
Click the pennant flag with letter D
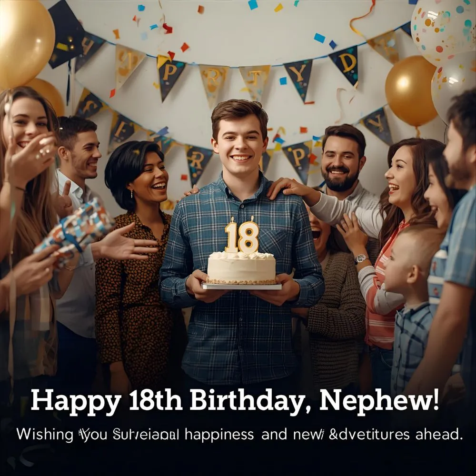(x=346, y=64)
